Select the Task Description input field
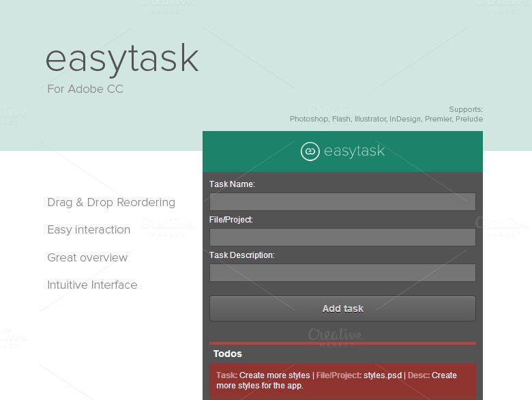532x400 pixels. (x=342, y=272)
